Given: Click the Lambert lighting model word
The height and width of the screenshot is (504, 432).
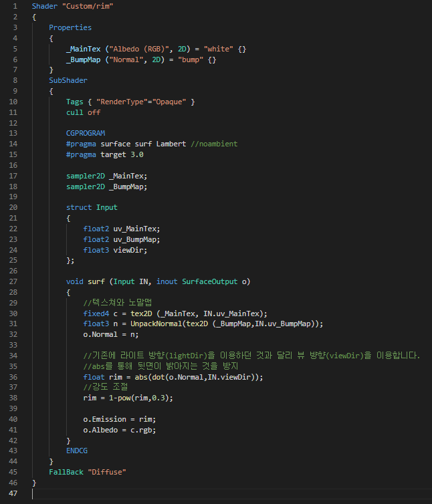Looking at the screenshot, I should pos(171,144).
